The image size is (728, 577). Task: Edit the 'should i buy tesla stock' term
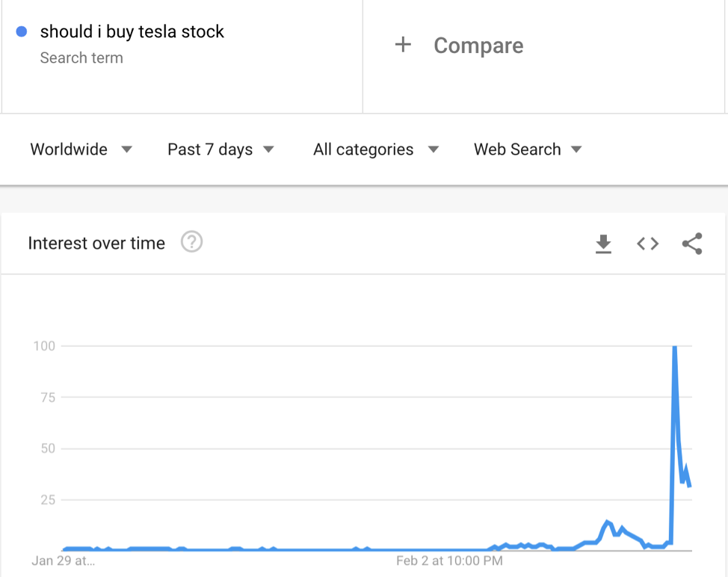pos(132,31)
